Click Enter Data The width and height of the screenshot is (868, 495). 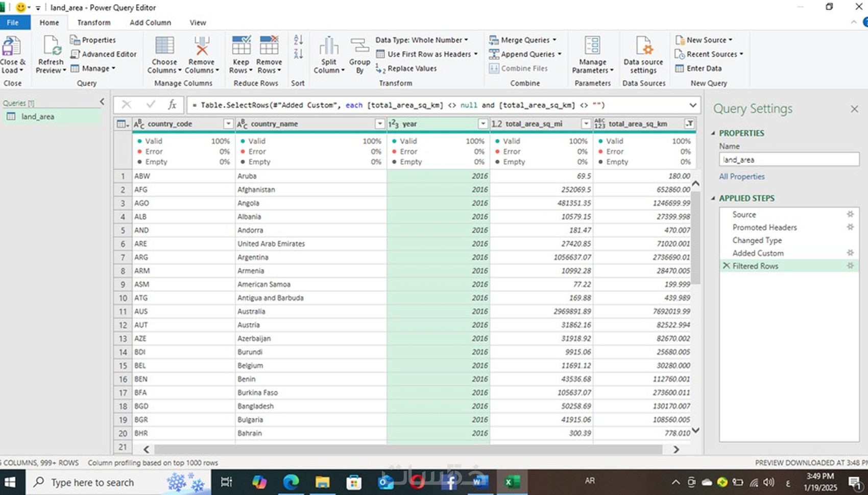pyautogui.click(x=698, y=68)
